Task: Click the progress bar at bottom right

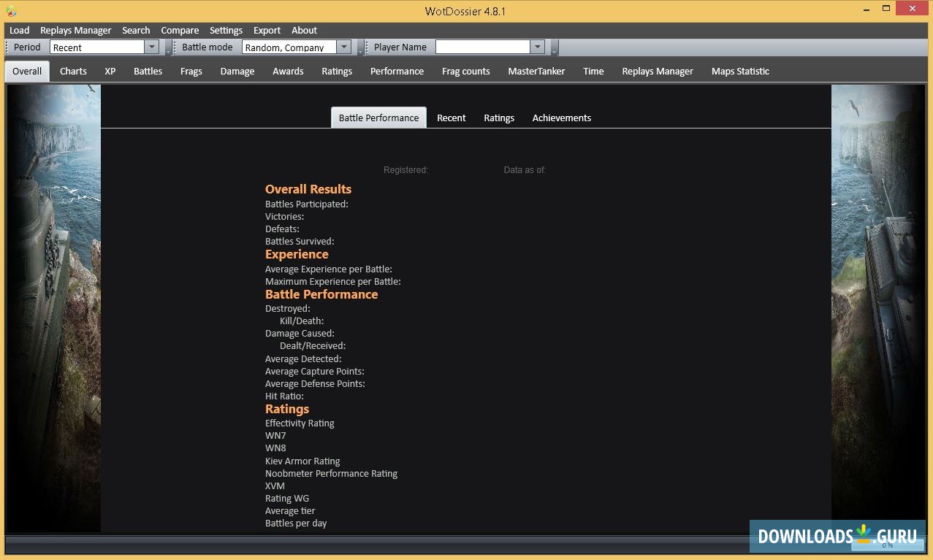Action: point(887,545)
